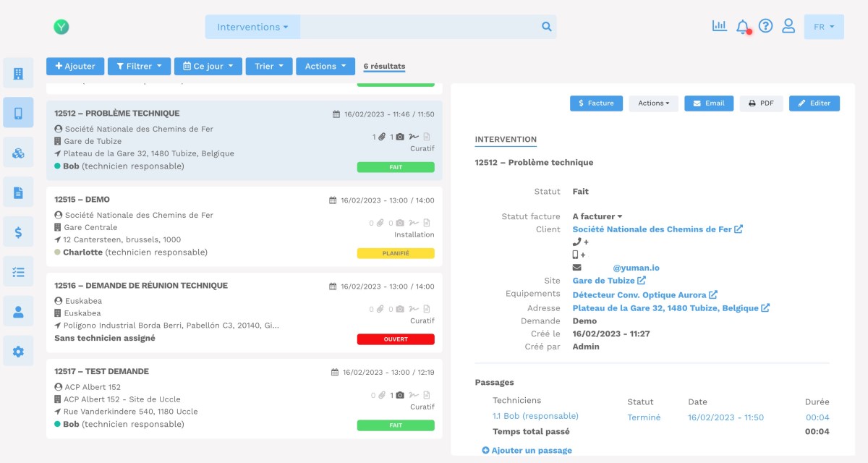Open the user profile icon in header
Image resolution: width=868 pixels, height=463 pixels.
click(x=788, y=26)
